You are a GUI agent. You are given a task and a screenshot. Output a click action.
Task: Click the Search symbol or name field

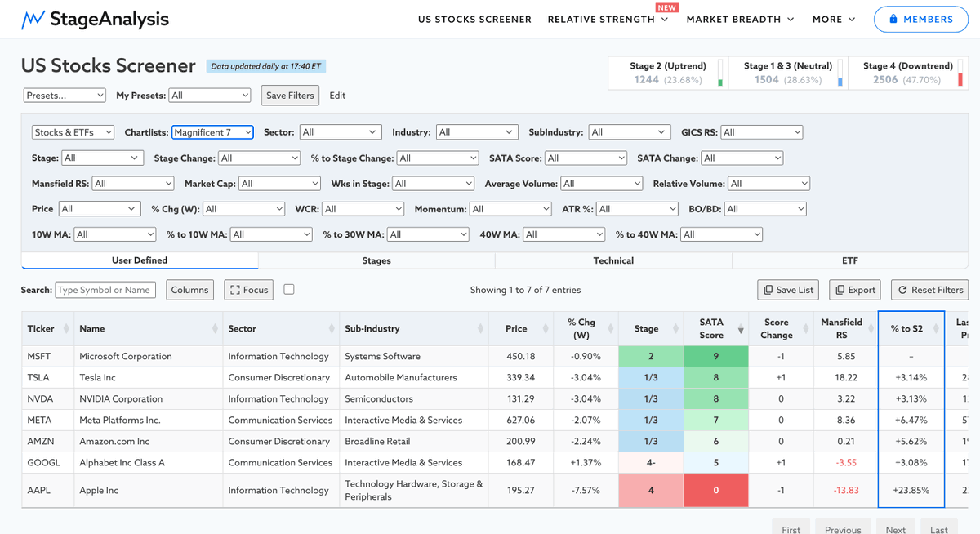pos(105,290)
